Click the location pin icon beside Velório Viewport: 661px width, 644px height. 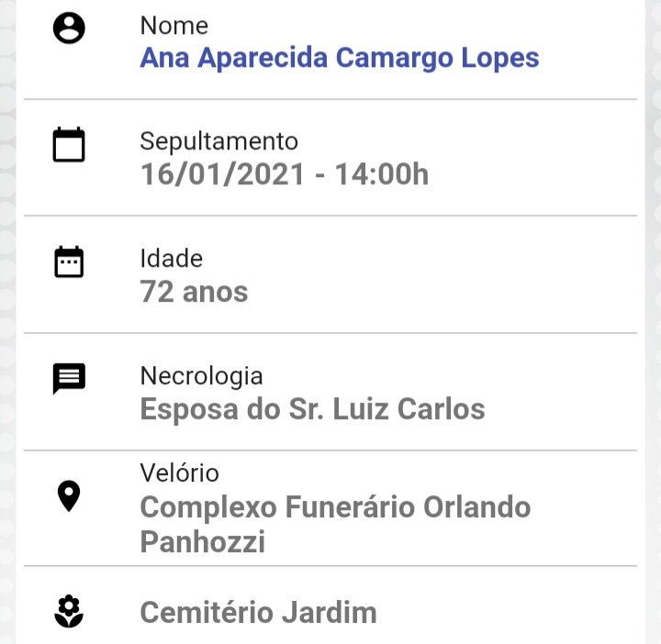69,495
